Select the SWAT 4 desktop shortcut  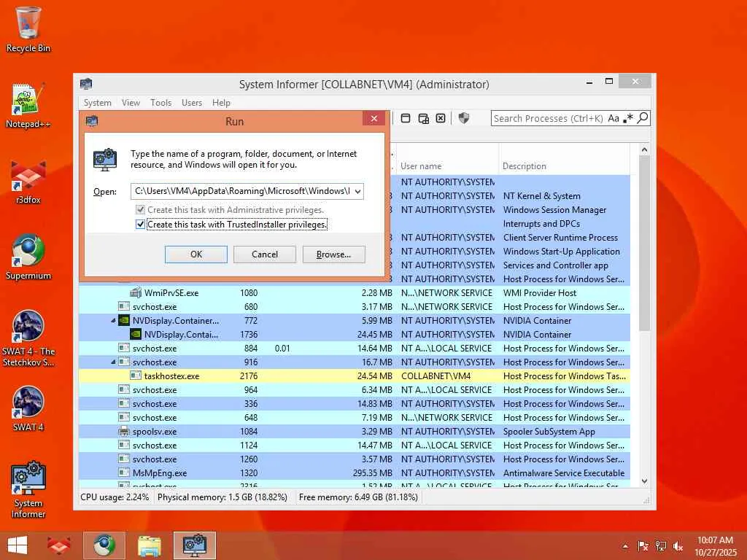[28, 409]
